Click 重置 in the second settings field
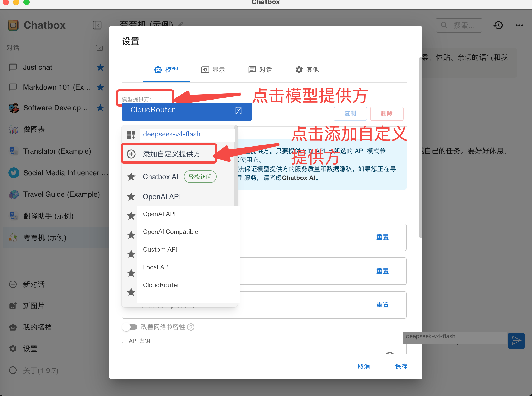532x396 pixels. coord(382,271)
